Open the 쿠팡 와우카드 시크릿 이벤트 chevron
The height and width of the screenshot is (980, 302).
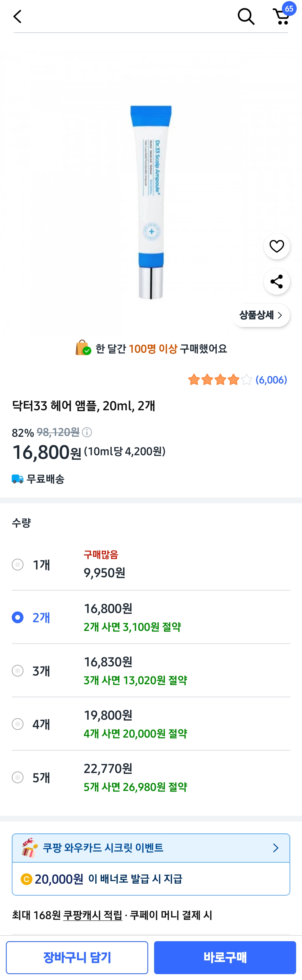276,848
